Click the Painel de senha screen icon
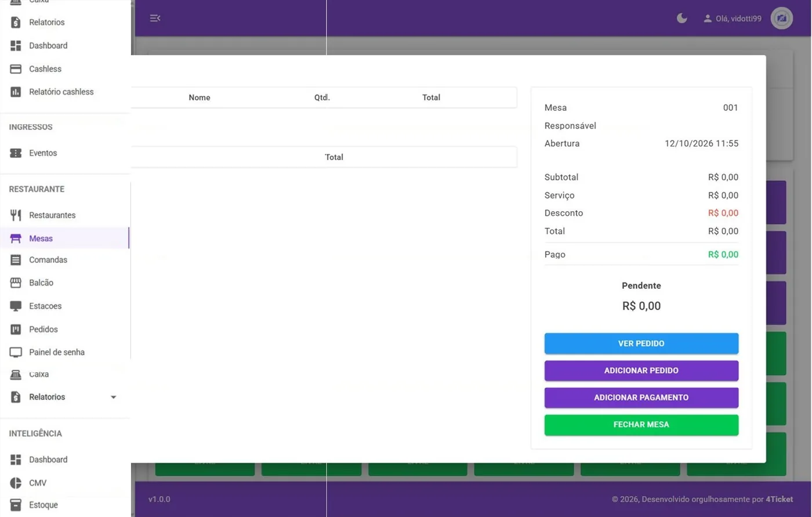Screen dimensions: 812x517 (16, 352)
